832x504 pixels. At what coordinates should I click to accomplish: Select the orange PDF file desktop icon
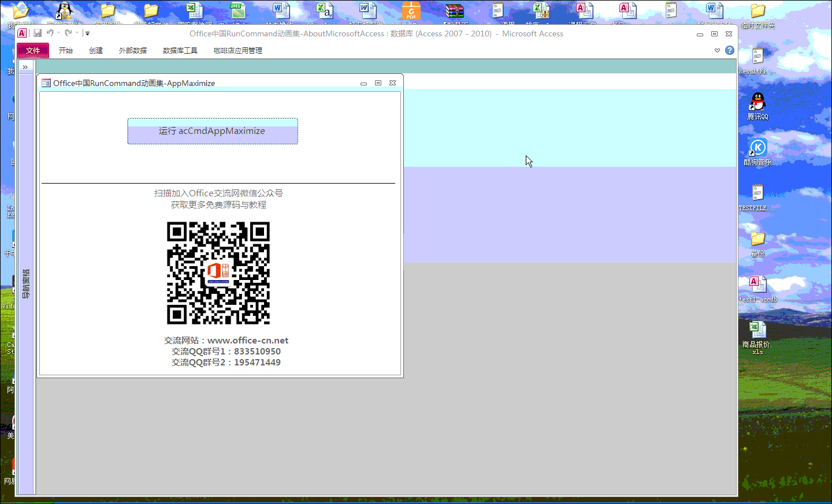coord(411,12)
